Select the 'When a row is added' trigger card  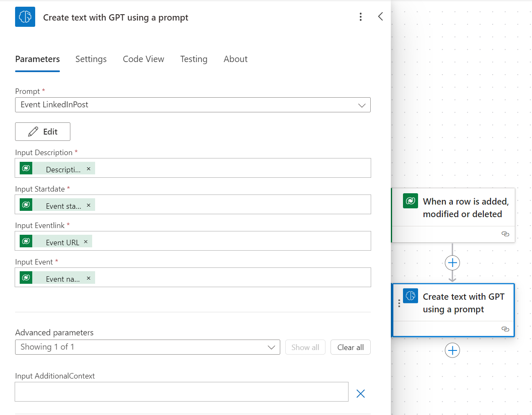click(x=465, y=207)
